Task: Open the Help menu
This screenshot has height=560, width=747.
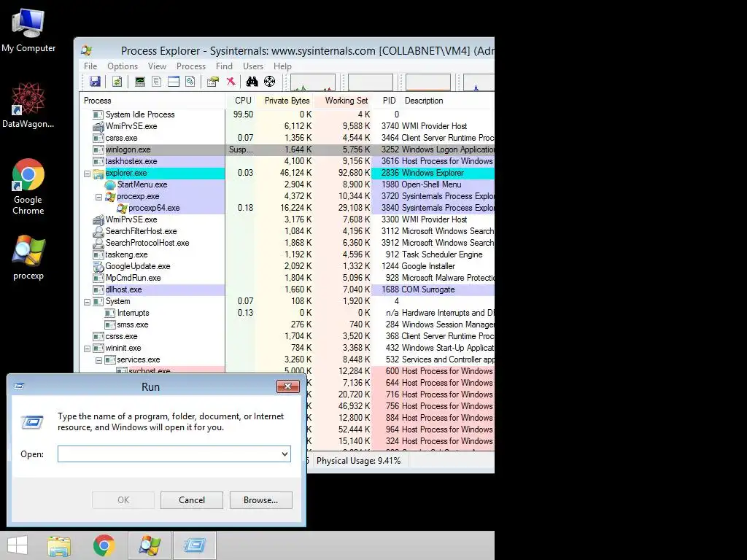Action: [x=282, y=66]
